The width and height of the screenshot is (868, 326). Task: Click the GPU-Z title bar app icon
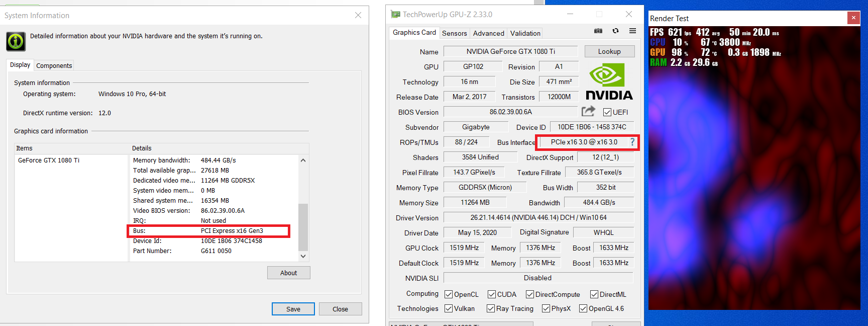[x=396, y=15]
